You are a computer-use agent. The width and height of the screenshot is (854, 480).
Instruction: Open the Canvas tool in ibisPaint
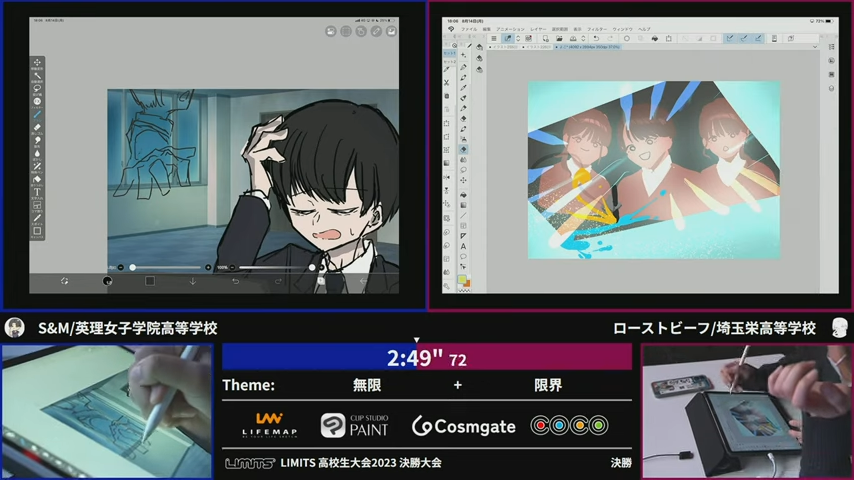37,232
